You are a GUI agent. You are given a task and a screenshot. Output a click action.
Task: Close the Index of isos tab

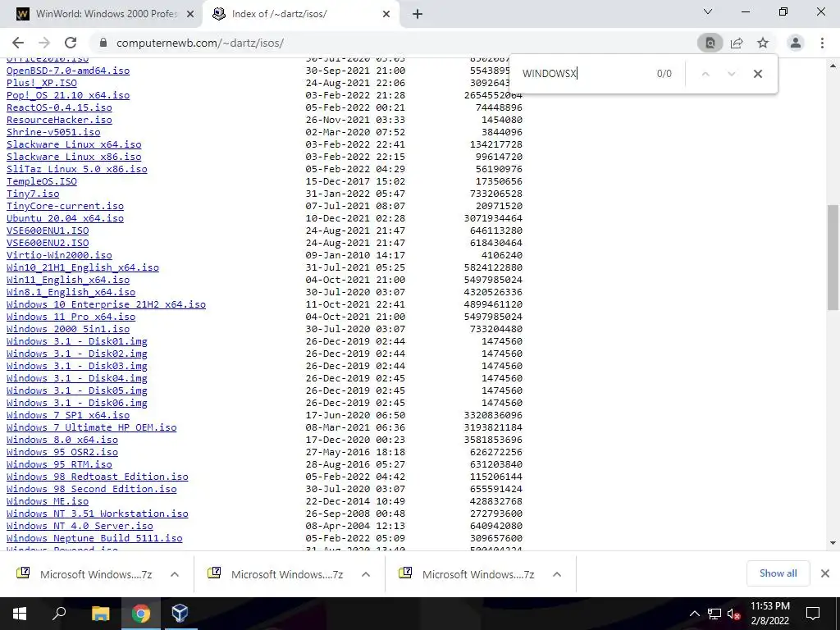point(386,15)
